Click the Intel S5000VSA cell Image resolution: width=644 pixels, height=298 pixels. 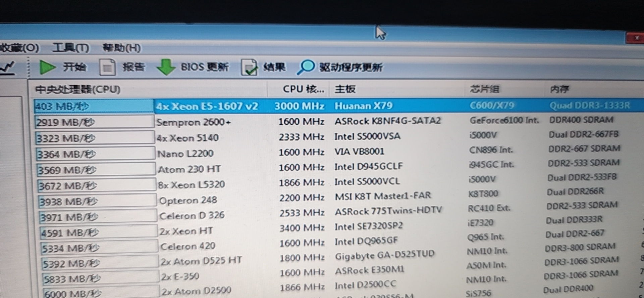367,136
